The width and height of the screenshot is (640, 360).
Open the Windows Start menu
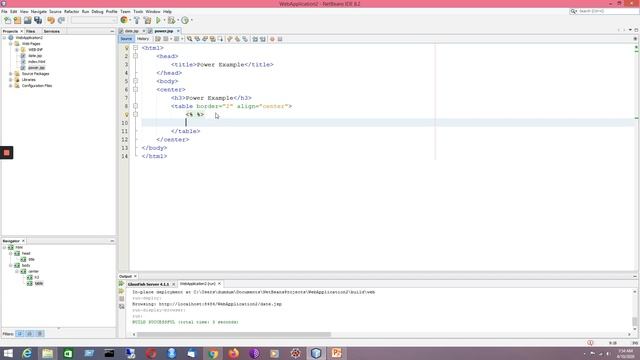click(x=8, y=353)
